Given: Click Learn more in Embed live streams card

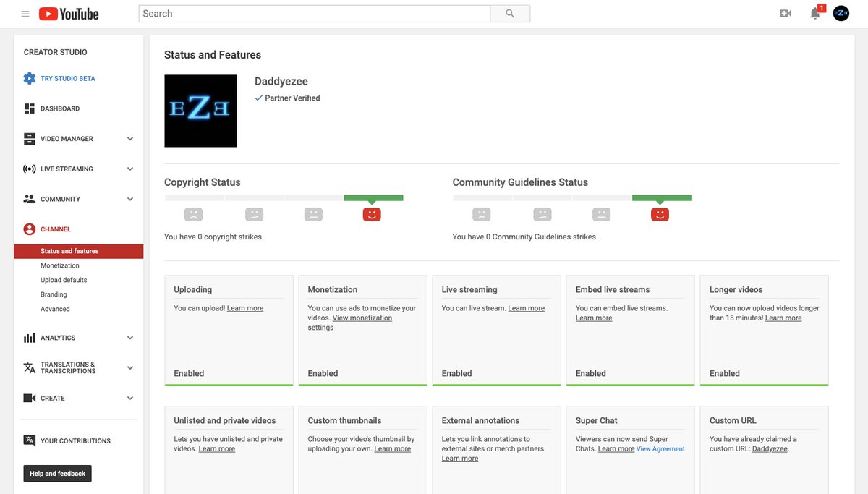Looking at the screenshot, I should [x=594, y=318].
